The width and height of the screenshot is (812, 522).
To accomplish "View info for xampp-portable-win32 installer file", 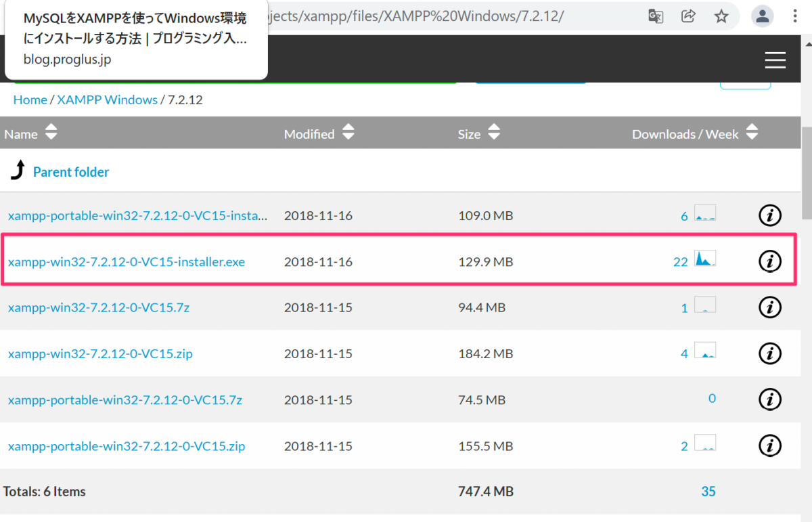I will pos(769,216).
